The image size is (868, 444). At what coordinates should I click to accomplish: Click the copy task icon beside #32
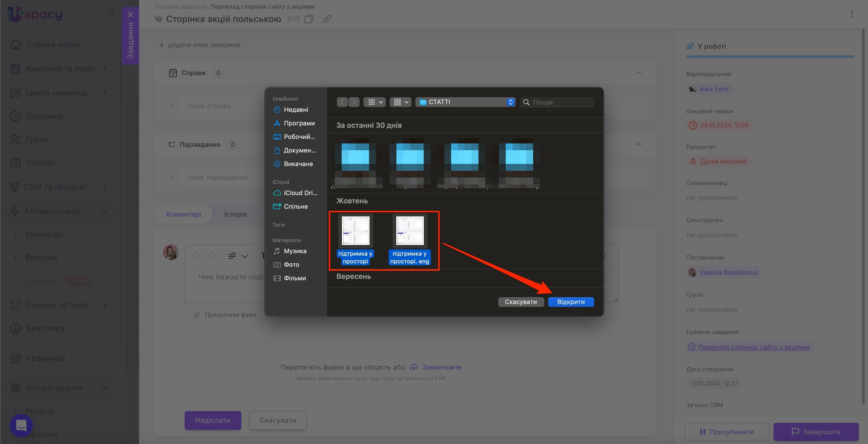[x=308, y=19]
